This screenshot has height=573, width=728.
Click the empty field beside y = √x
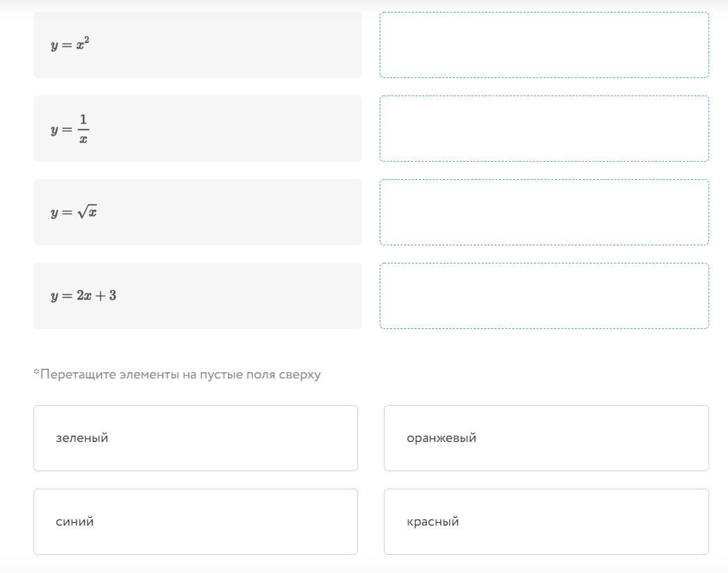pos(544,213)
